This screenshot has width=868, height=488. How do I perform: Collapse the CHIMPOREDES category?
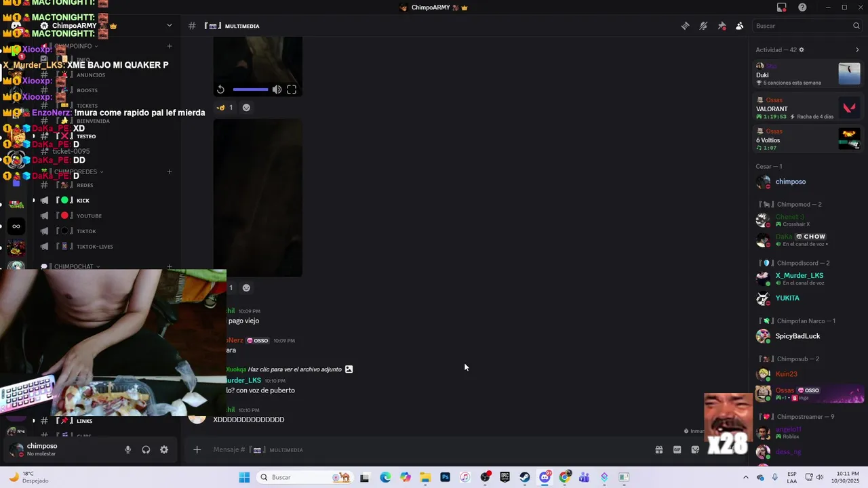(76, 171)
